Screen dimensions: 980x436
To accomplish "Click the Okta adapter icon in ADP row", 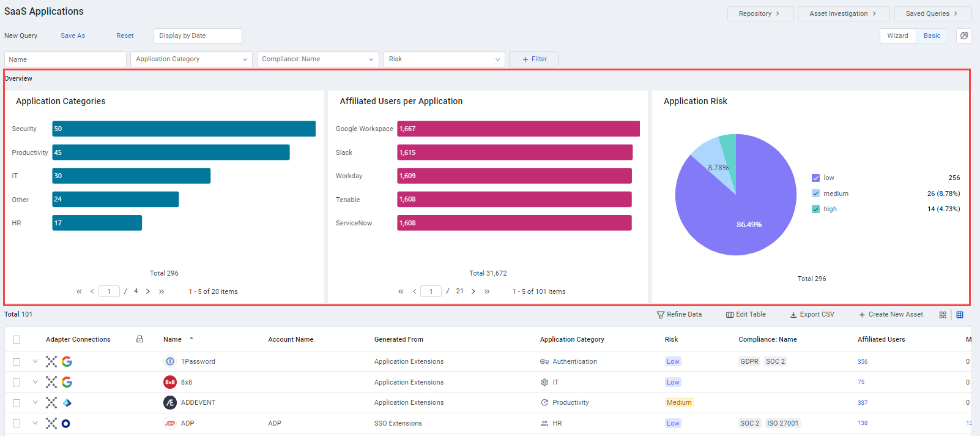I will [66, 423].
